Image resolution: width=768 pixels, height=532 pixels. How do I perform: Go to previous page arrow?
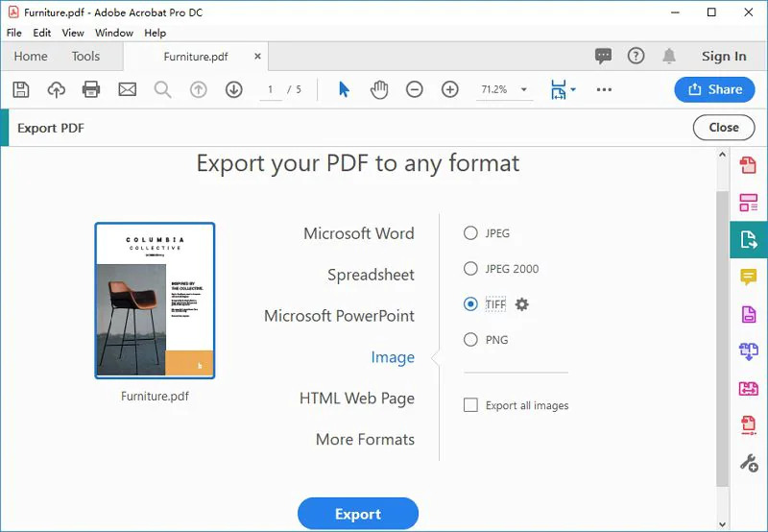199,89
